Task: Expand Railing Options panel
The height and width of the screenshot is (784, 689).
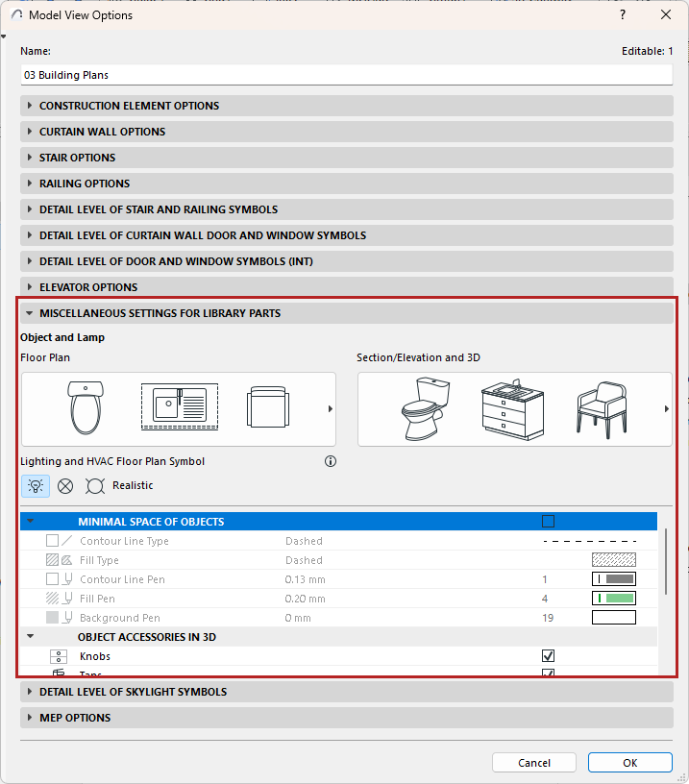Action: coord(347,184)
